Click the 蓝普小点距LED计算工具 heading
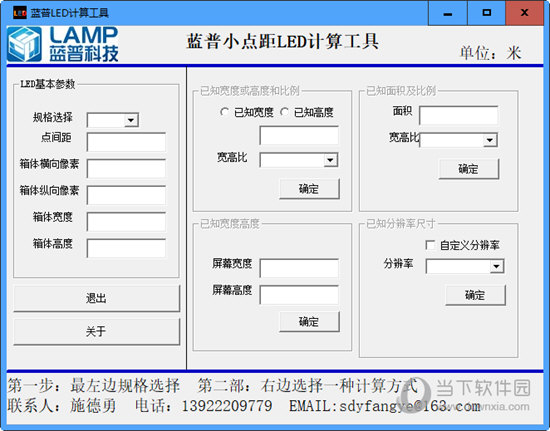 point(283,41)
